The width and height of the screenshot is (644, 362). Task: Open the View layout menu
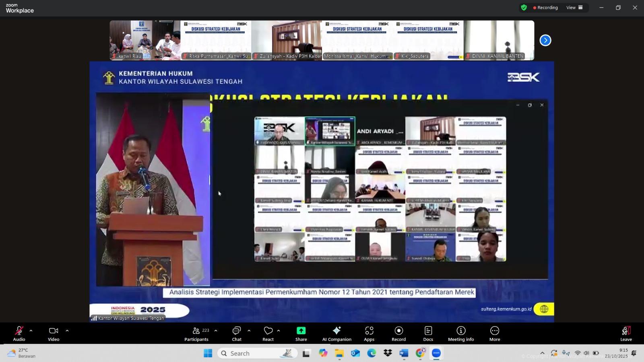574,8
